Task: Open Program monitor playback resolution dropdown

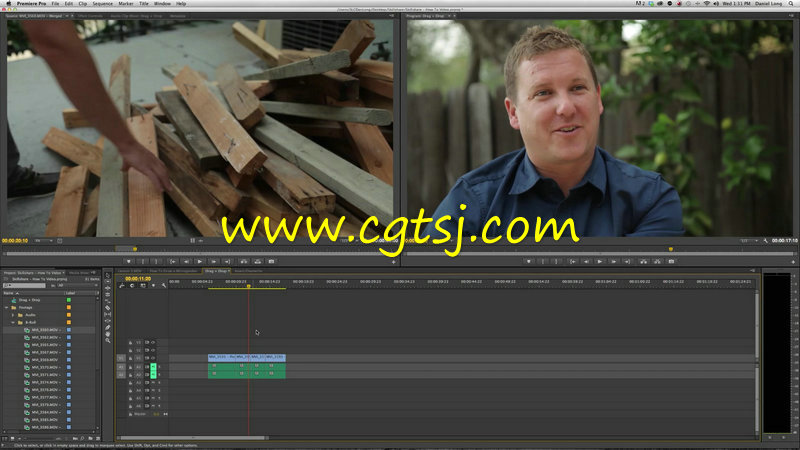Action: pos(748,240)
